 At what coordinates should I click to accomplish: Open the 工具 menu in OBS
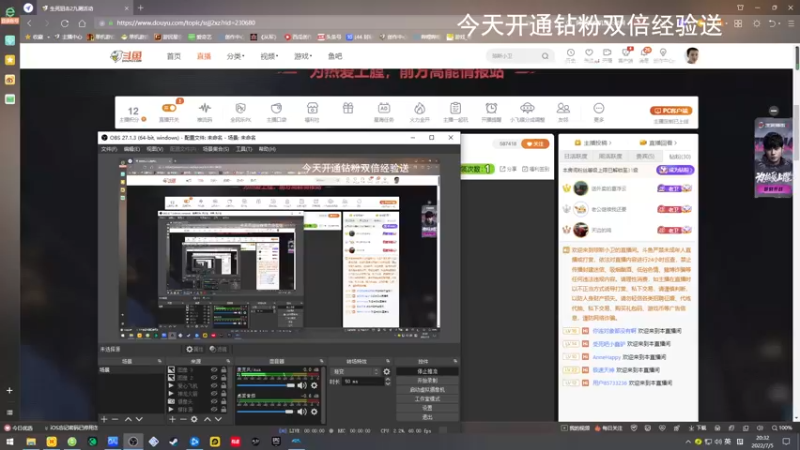(x=244, y=149)
